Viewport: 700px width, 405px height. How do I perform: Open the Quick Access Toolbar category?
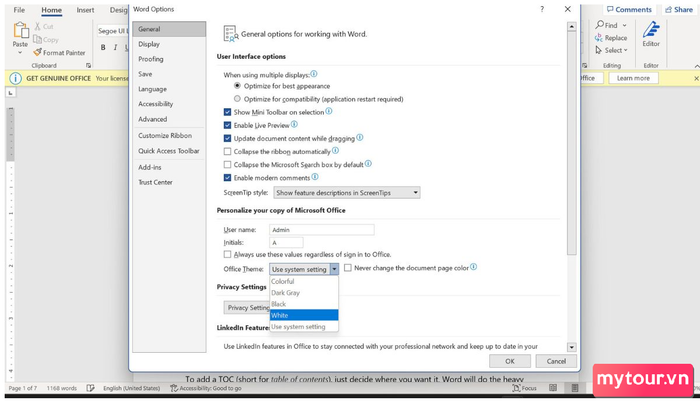pos(169,151)
